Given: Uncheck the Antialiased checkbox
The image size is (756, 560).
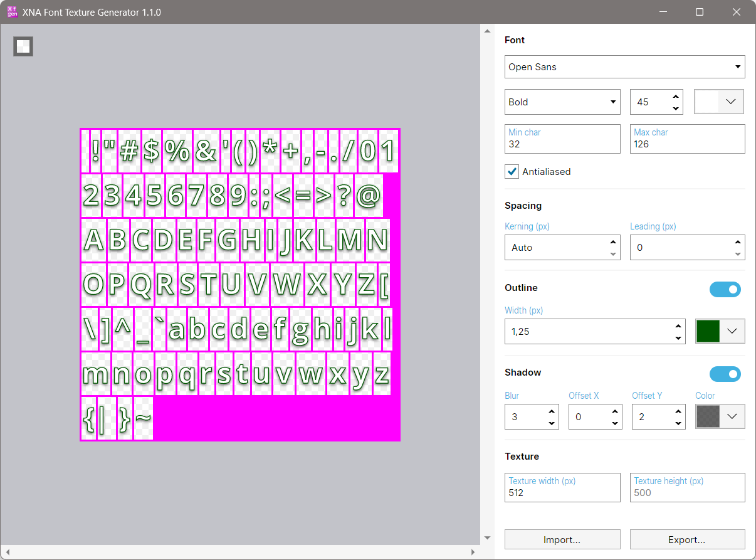Looking at the screenshot, I should 512,172.
